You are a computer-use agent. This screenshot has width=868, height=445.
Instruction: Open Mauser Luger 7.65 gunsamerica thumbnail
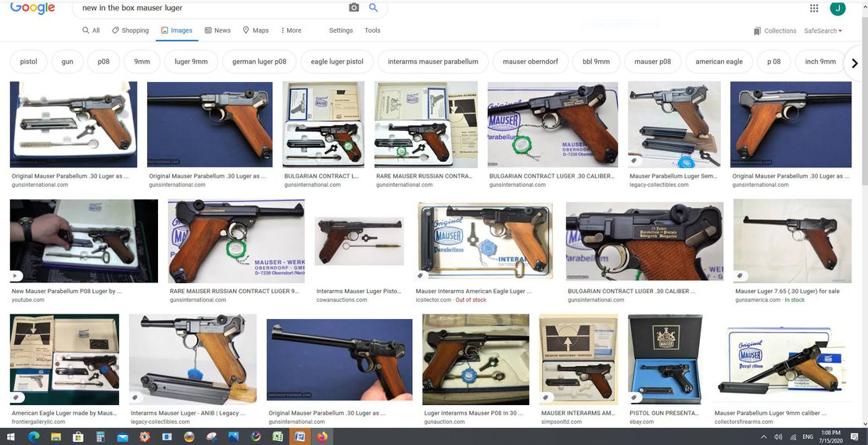coord(792,241)
